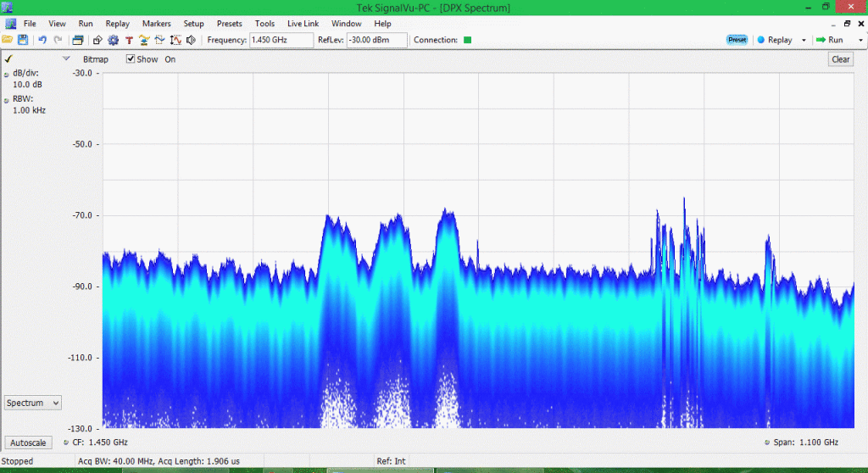Image resolution: width=868 pixels, height=473 pixels.
Task: Click the green Run arrow icon
Action: (821, 40)
